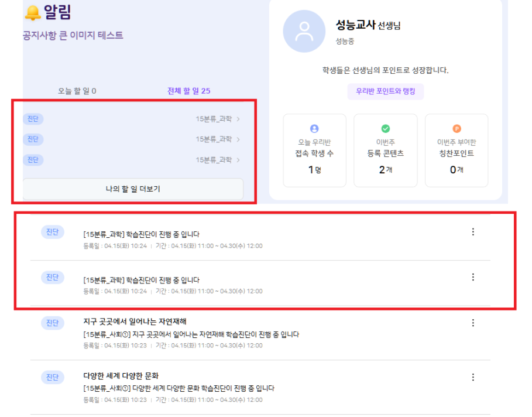Expand the second 15분류_과학 to-do chevron
Image resolution: width=532 pixels, height=417 pixels.
(x=238, y=139)
